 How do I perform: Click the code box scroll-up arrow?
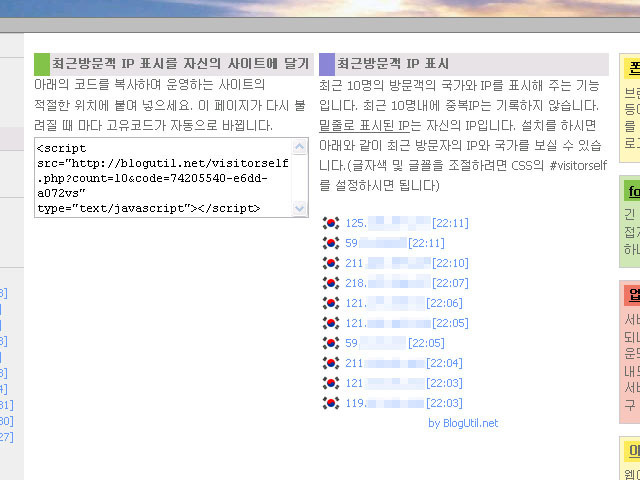click(x=300, y=147)
